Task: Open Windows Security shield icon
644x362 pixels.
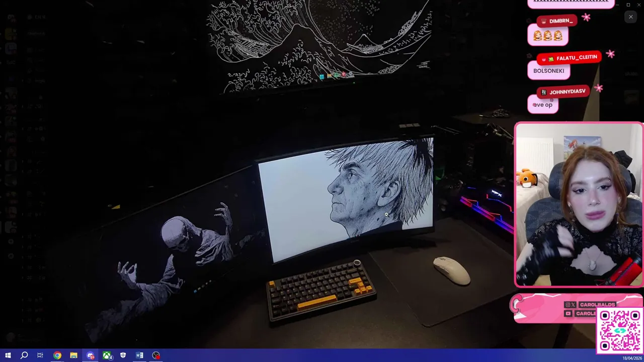Action: (x=123, y=355)
